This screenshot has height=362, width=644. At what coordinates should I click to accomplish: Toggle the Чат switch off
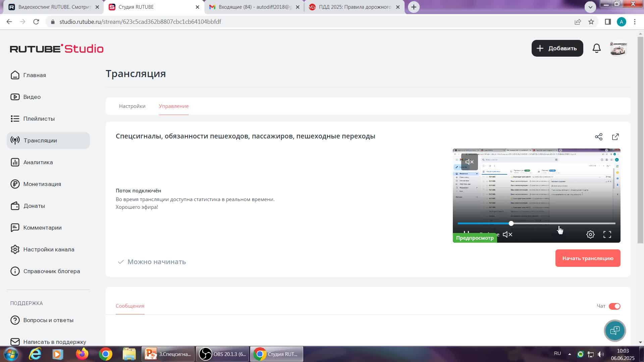[614, 306]
